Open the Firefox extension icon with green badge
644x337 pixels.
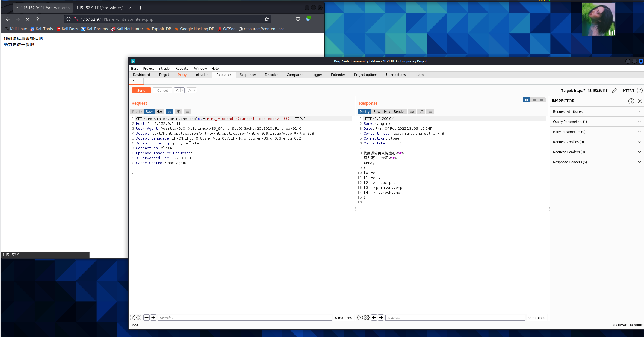(x=308, y=19)
